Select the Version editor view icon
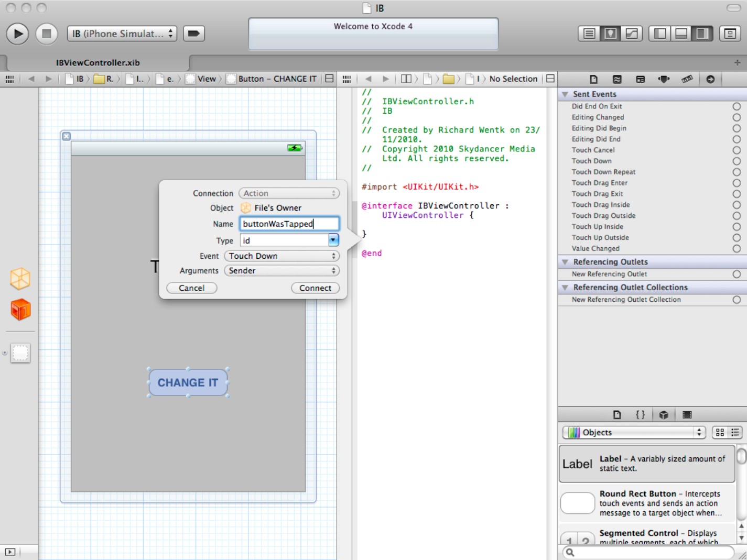 tap(632, 34)
